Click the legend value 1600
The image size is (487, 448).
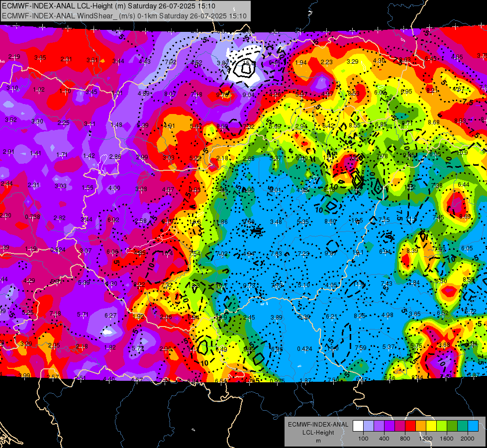(x=447, y=439)
